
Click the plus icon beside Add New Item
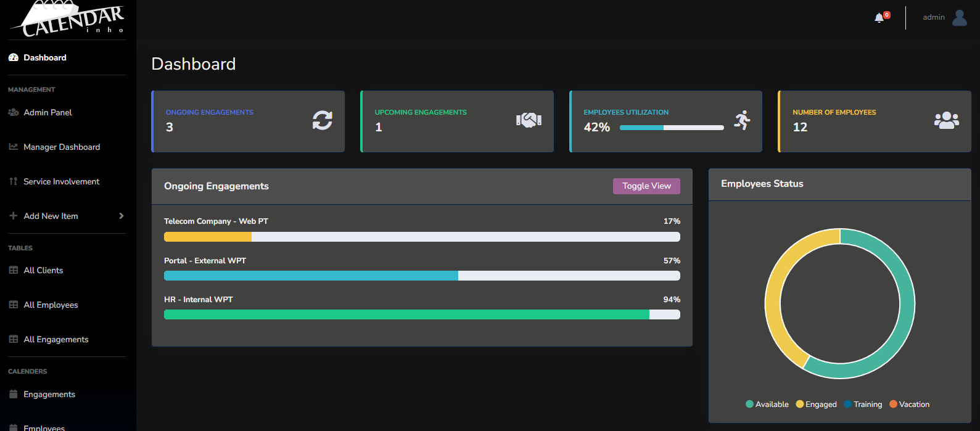[14, 216]
